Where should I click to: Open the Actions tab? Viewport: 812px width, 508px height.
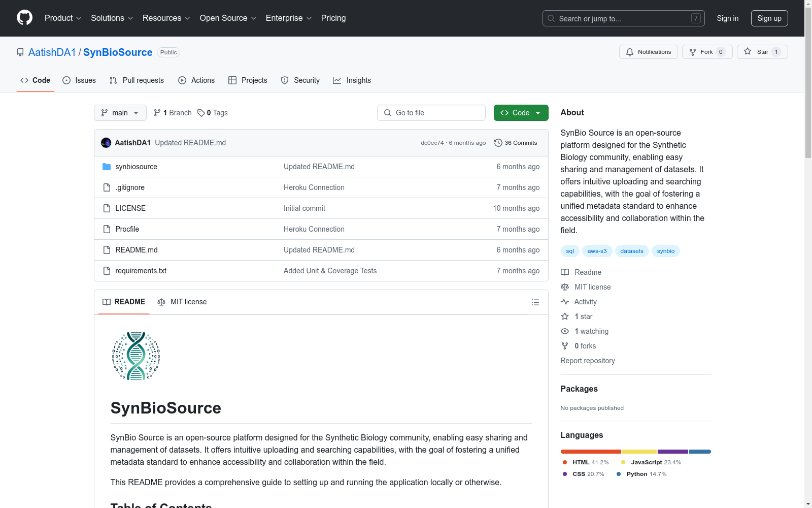click(196, 80)
